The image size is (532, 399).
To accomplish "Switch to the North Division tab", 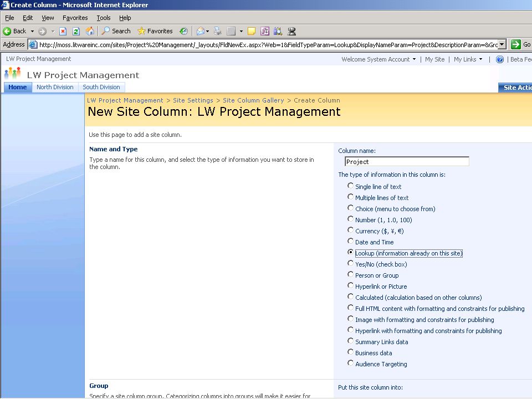I will coord(55,87).
